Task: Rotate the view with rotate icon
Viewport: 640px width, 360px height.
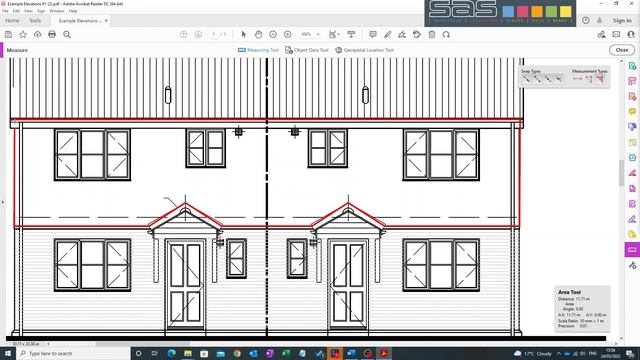Action: [446, 35]
